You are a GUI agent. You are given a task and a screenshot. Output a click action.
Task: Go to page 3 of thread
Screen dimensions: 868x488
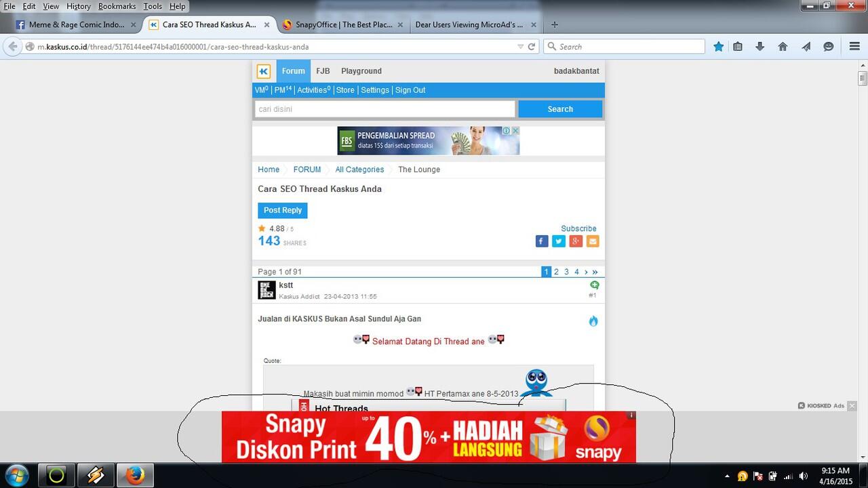pos(567,272)
